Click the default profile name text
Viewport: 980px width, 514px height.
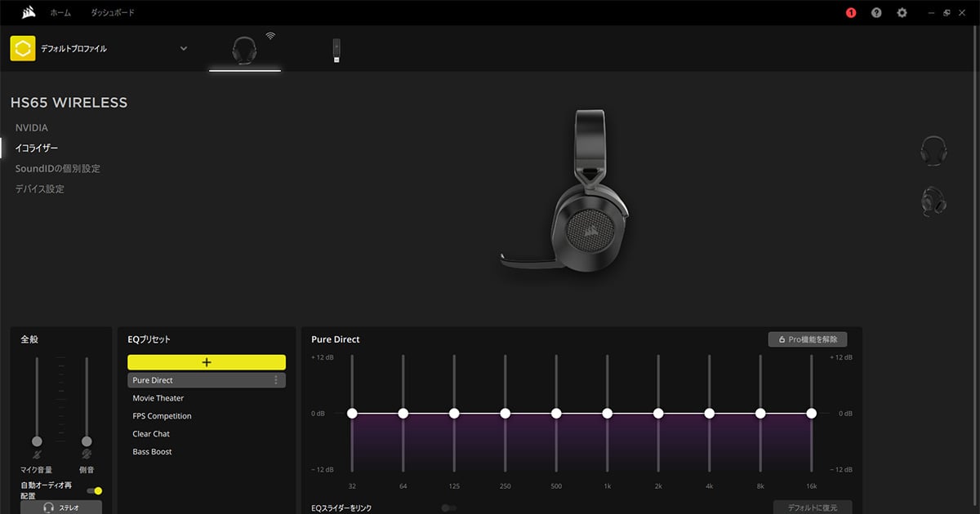tap(73, 49)
